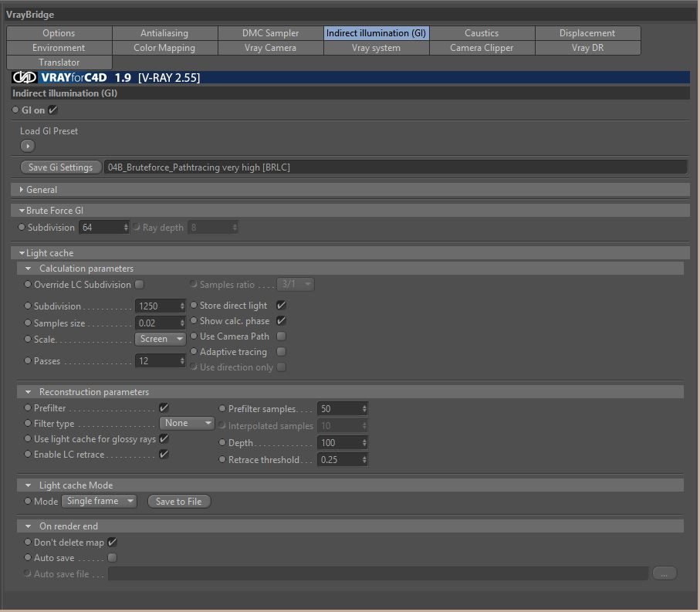
Task: Disable the GI on checkbox
Action: [52, 110]
